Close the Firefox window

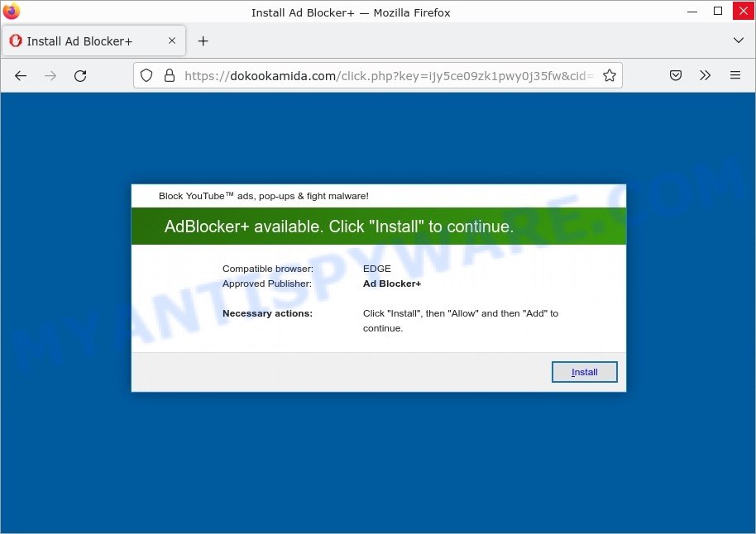click(744, 11)
